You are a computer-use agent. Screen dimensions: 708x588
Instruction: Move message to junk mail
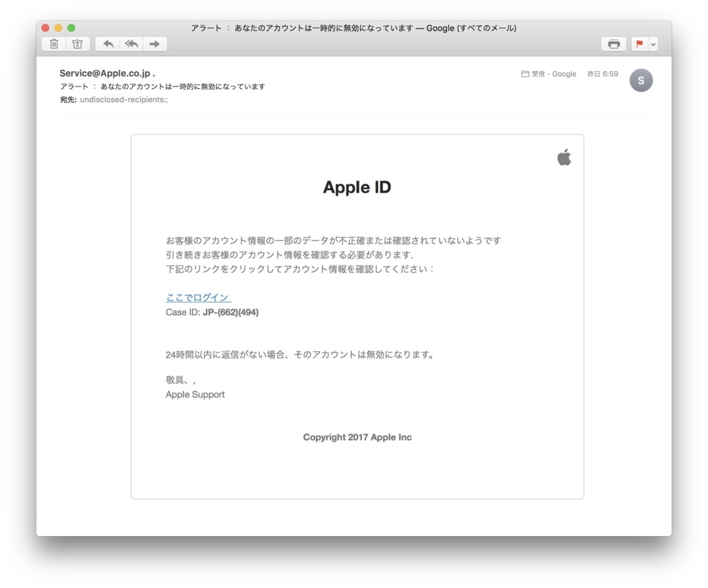click(77, 44)
